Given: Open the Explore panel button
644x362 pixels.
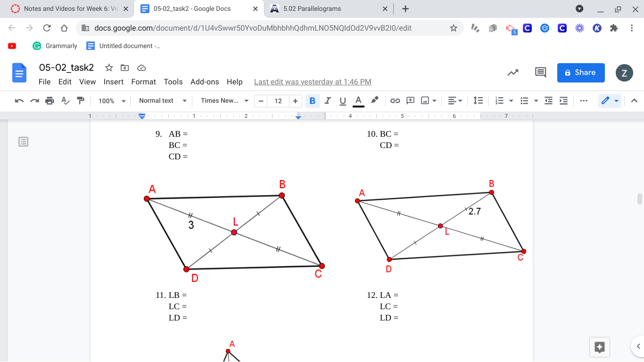Looking at the screenshot, I should [x=600, y=347].
